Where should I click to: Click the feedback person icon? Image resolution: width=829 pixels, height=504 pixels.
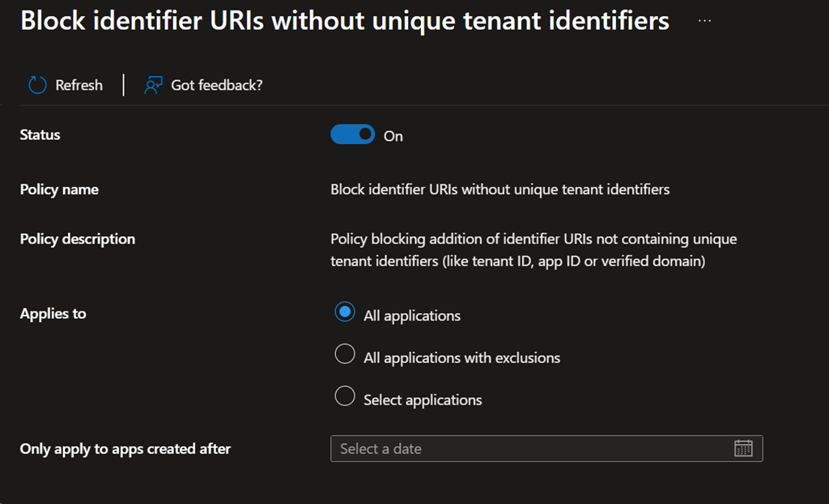pos(154,85)
